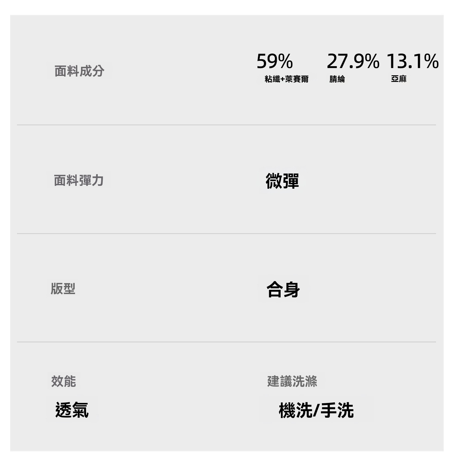Select the 合身 fit value
Screen dimensions: 454x476
pyautogui.click(x=283, y=290)
